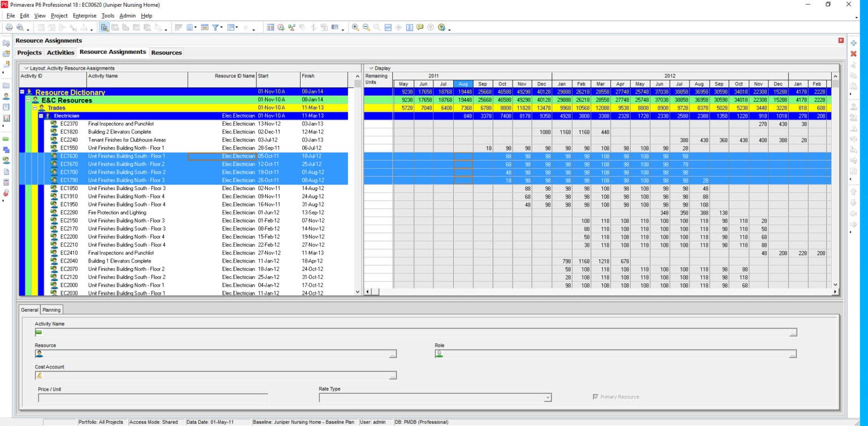Screen dimensions: 868x426
Task: Open the Rate Type dropdown
Action: [x=546, y=397]
